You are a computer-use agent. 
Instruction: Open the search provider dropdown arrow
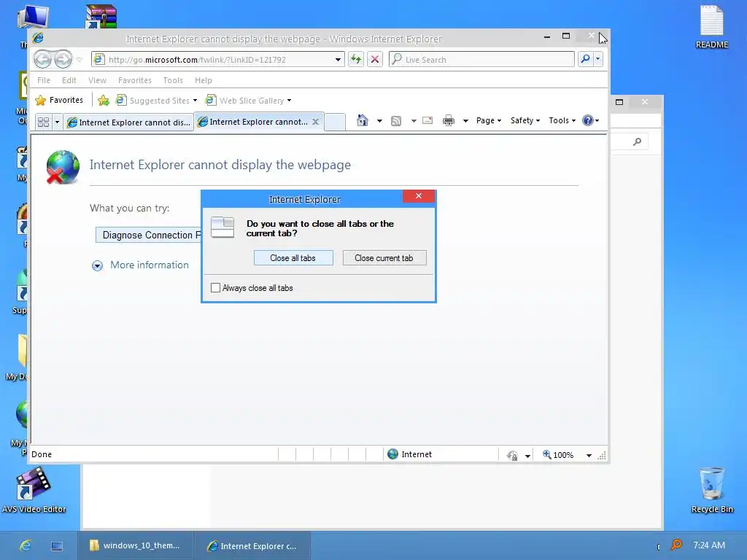(x=598, y=59)
